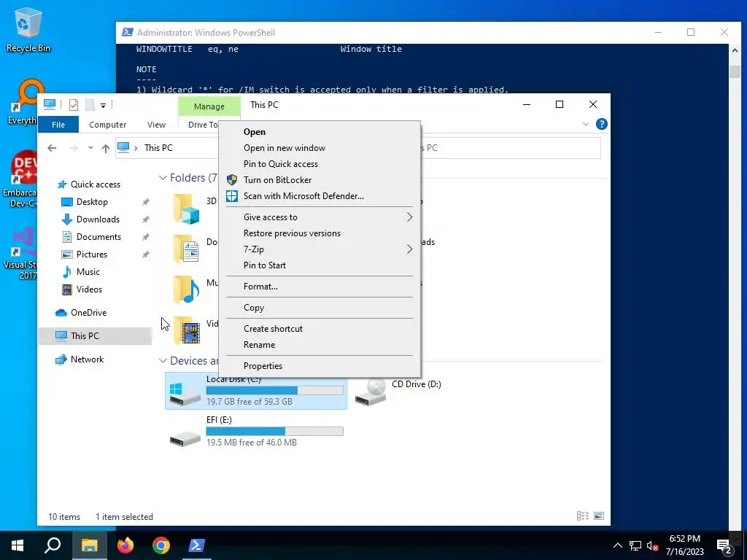Expand the 7-Zip submenu
Screen dimensions: 747x560
point(320,249)
